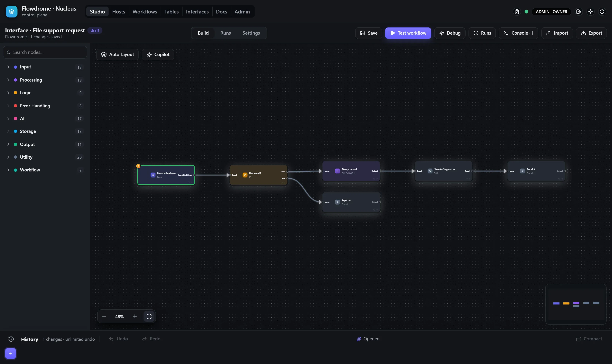Click the Rejected console node icon
Screen dimensions: 612x364
click(338, 202)
